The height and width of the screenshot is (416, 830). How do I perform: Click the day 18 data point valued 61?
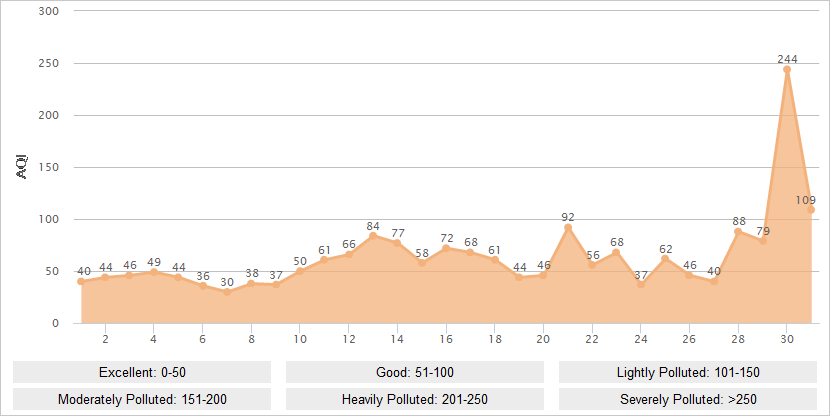495,260
